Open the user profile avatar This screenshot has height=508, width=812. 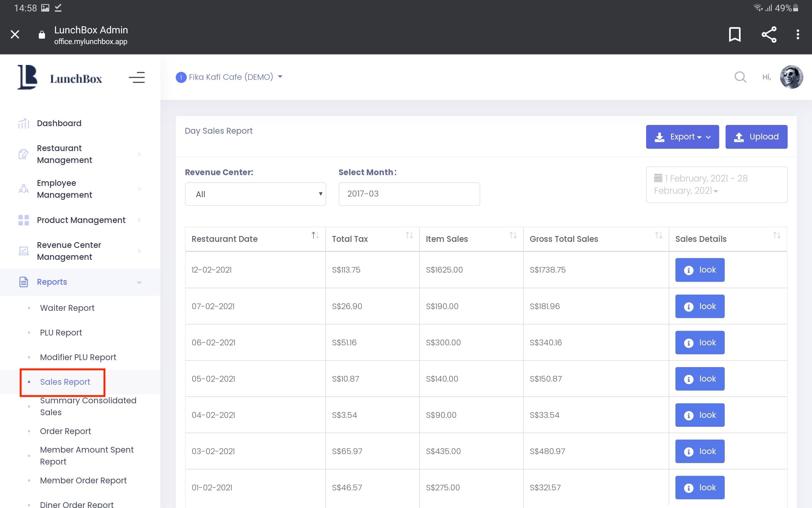click(791, 77)
